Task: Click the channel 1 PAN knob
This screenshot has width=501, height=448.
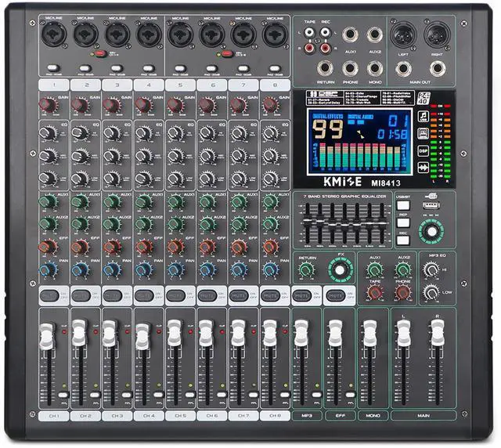Action: 48,269
